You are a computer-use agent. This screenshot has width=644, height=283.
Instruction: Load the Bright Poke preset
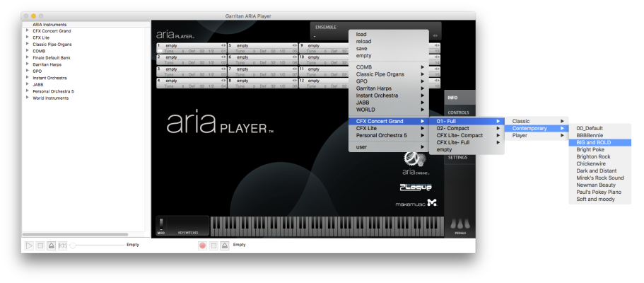point(600,150)
